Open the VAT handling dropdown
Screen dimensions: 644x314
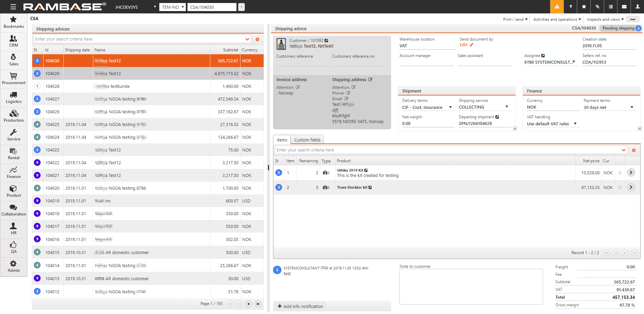point(575,124)
